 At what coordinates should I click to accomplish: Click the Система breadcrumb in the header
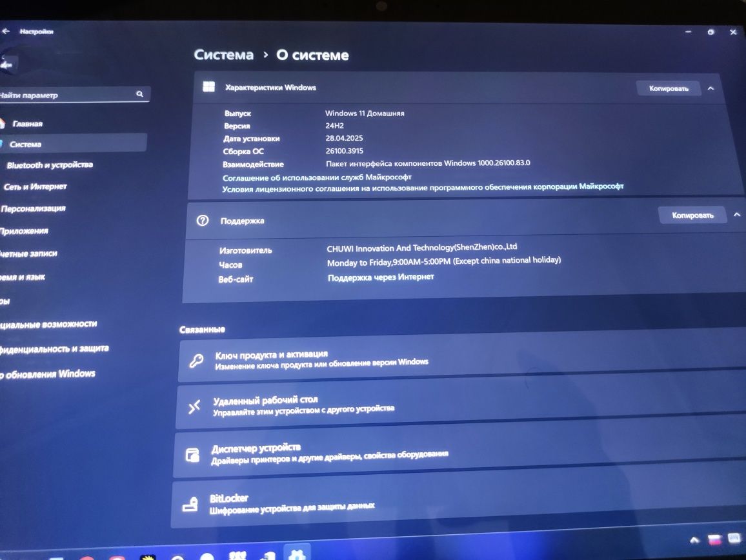(x=224, y=55)
